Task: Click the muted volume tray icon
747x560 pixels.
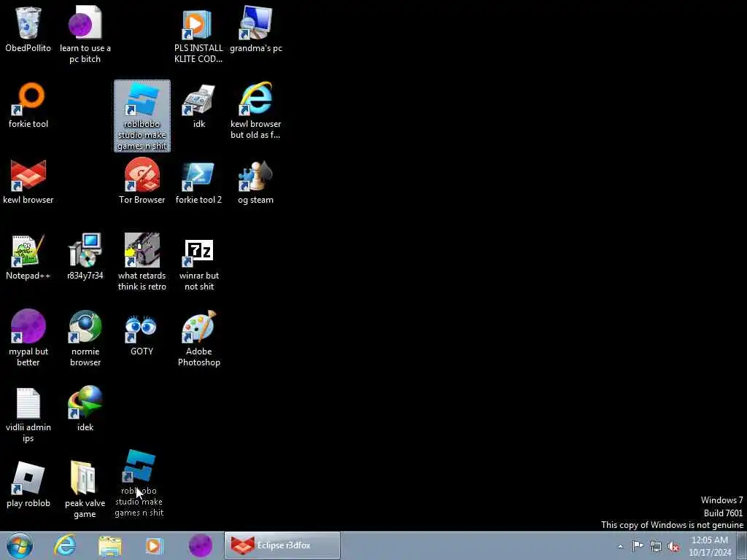Action: coord(673,547)
